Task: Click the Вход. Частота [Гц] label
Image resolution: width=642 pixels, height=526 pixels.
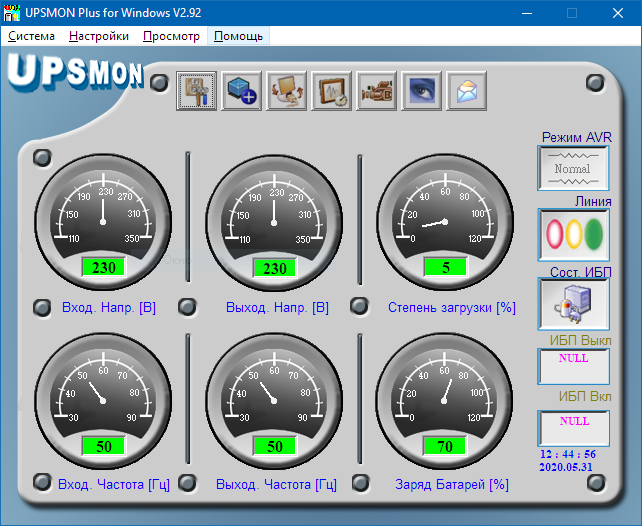Action: coord(114,485)
